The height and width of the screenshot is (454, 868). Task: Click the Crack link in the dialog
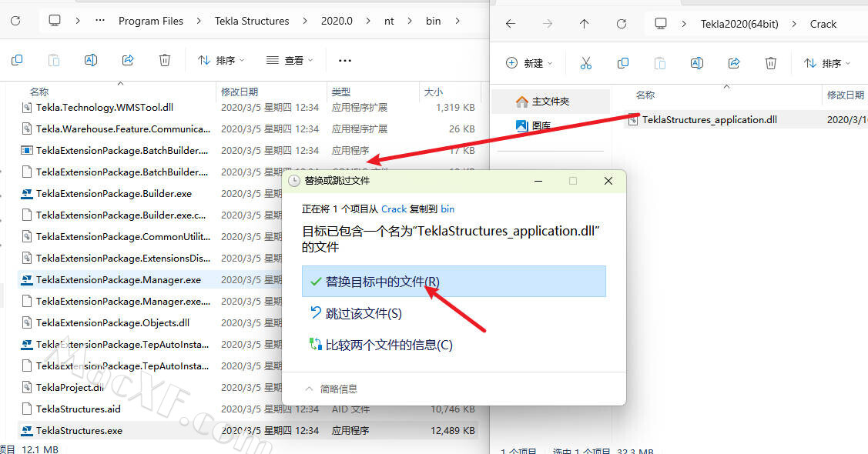(x=394, y=209)
